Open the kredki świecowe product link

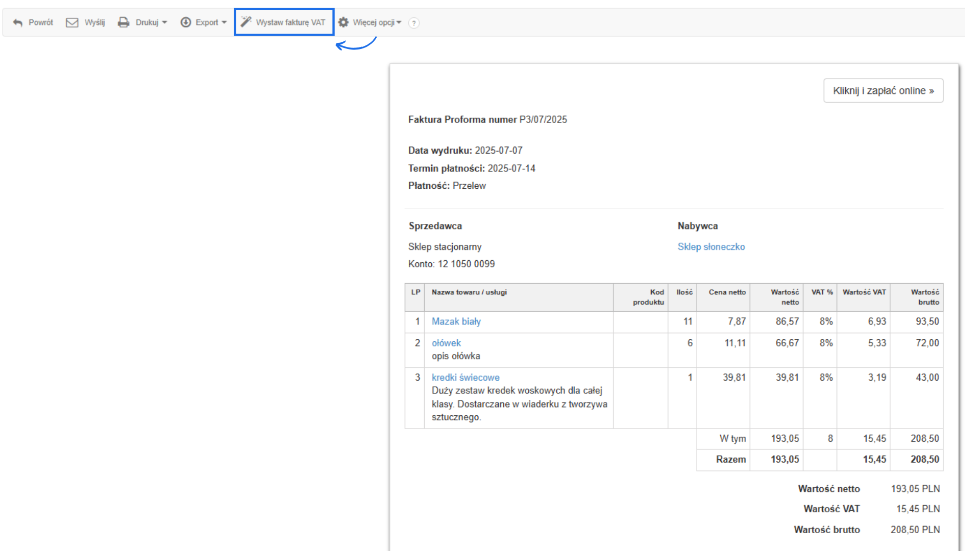coord(465,378)
